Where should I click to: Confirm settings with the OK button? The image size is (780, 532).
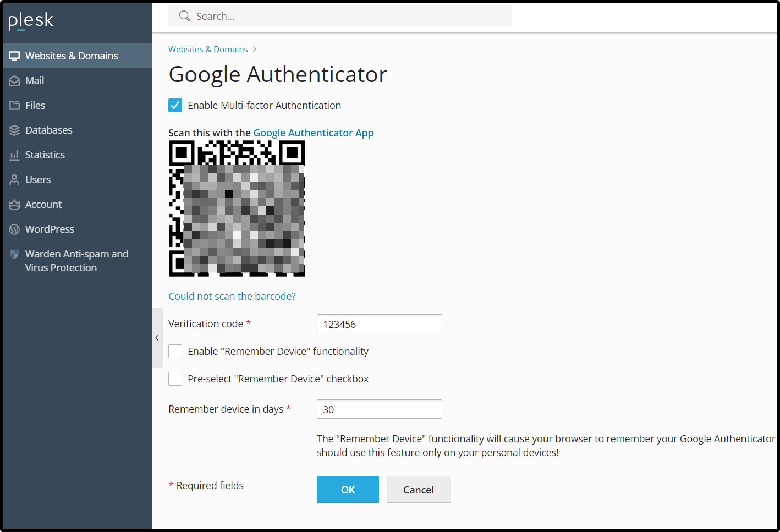[x=348, y=490]
